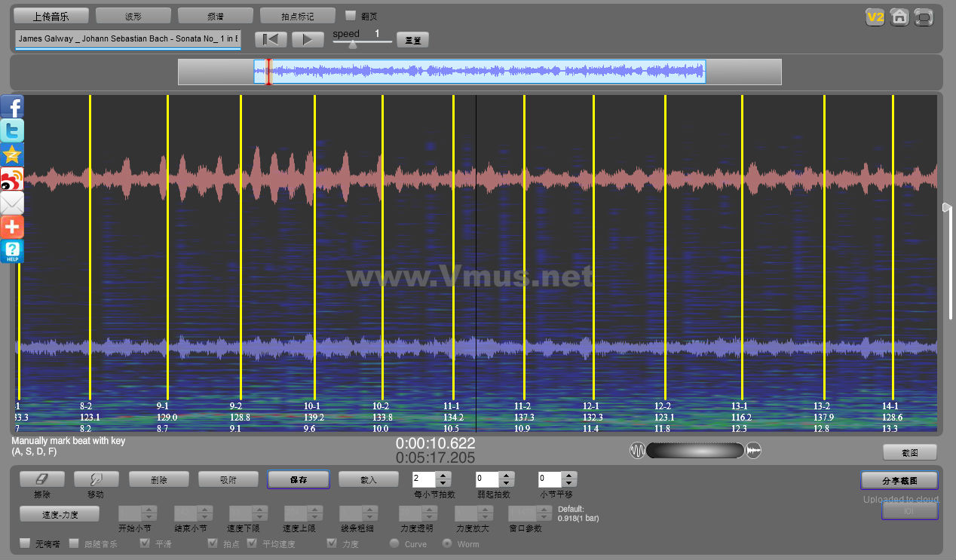Decrease 小节平移 with down arrow
This screenshot has width=956, height=560.
click(x=569, y=483)
